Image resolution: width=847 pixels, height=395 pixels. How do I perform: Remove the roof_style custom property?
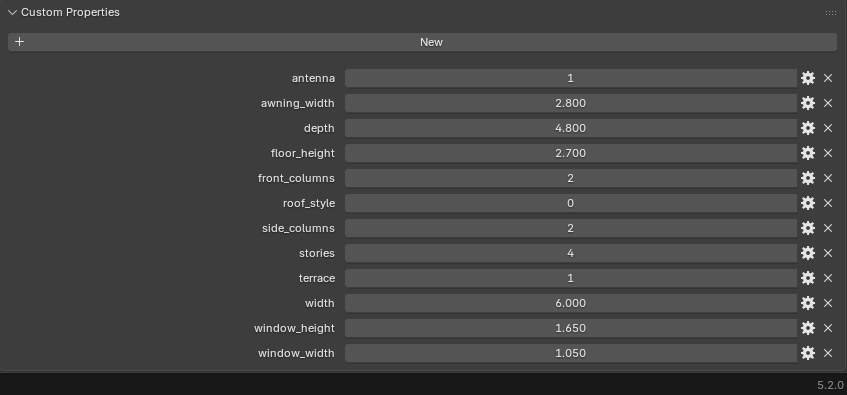(828, 203)
